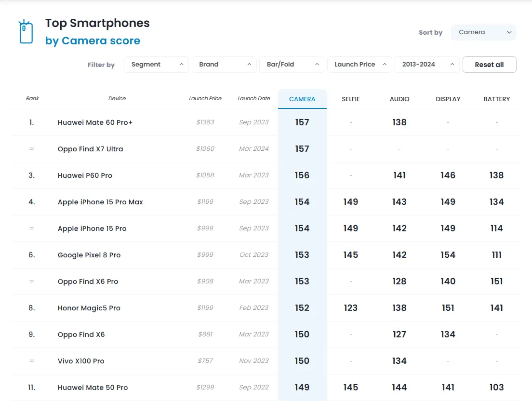Click the Nov 2023 launch date
532x401 pixels.
click(x=254, y=361)
